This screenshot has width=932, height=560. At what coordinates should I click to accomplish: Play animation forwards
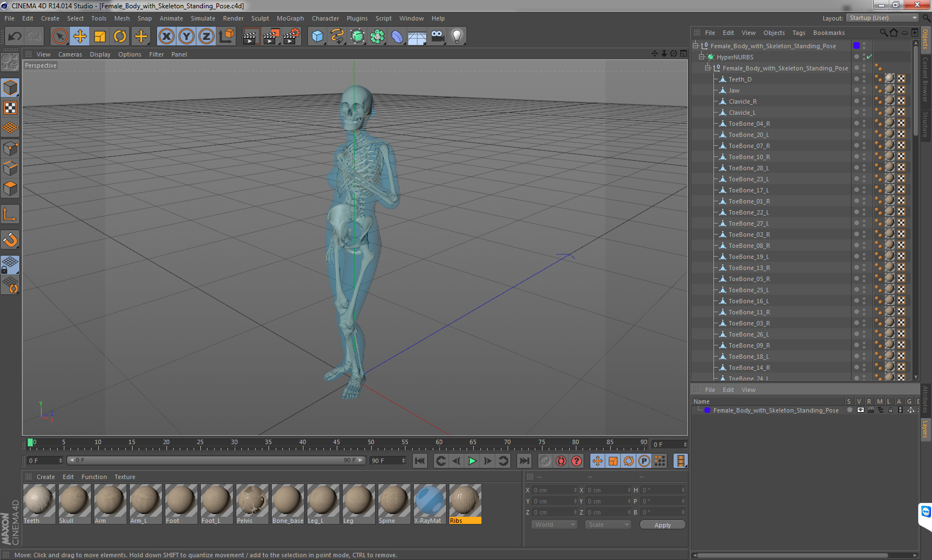coord(472,461)
